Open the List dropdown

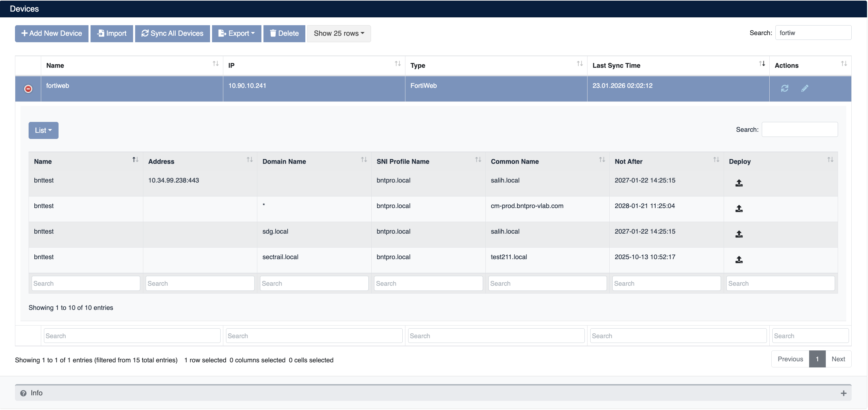pos(44,130)
